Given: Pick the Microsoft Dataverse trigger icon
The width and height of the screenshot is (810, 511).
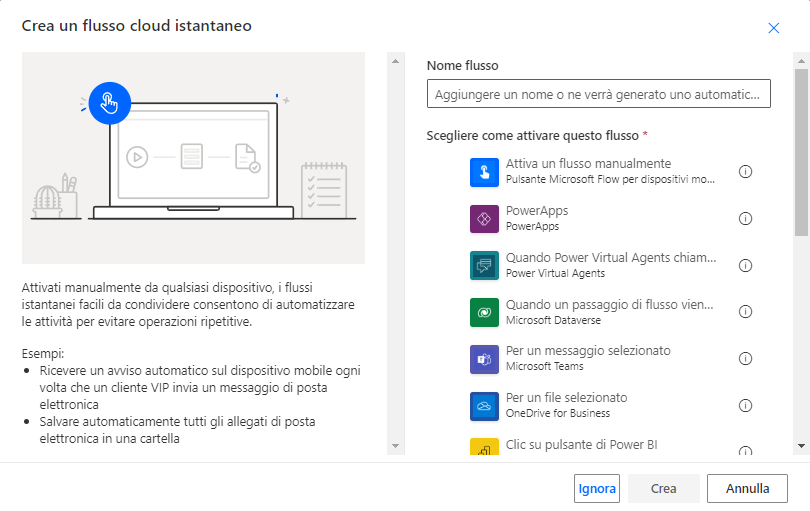Looking at the screenshot, I should click(484, 313).
